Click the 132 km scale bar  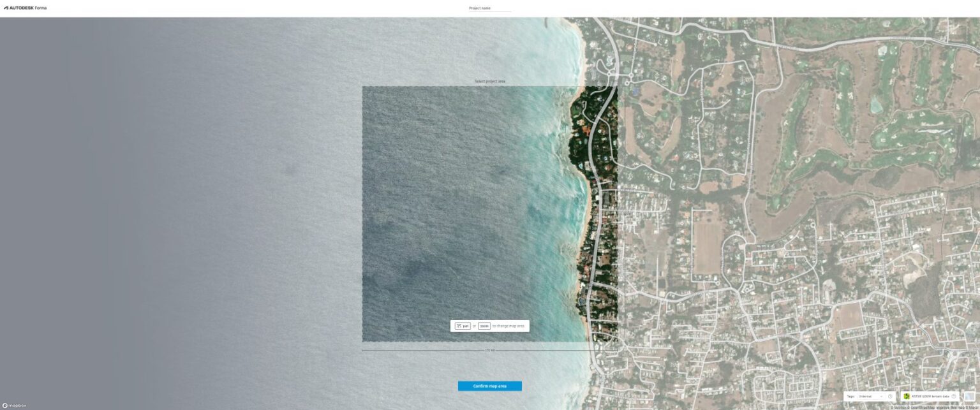coord(489,349)
